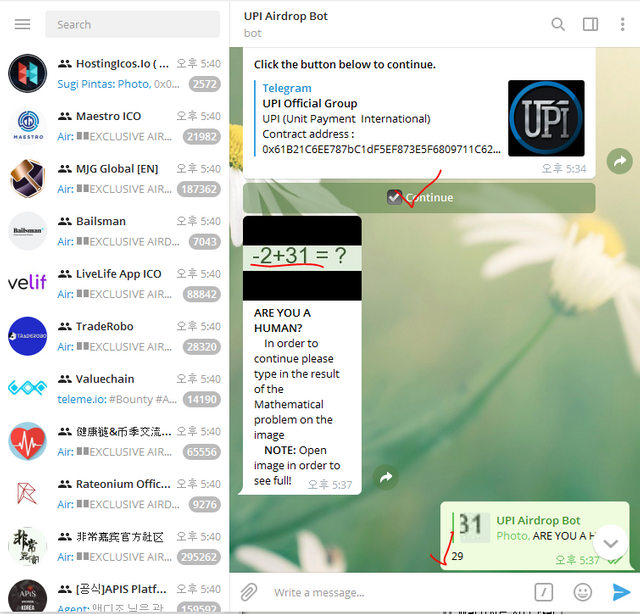The image size is (640, 614).
Task: Forward the captcha photo message
Action: 386,477
